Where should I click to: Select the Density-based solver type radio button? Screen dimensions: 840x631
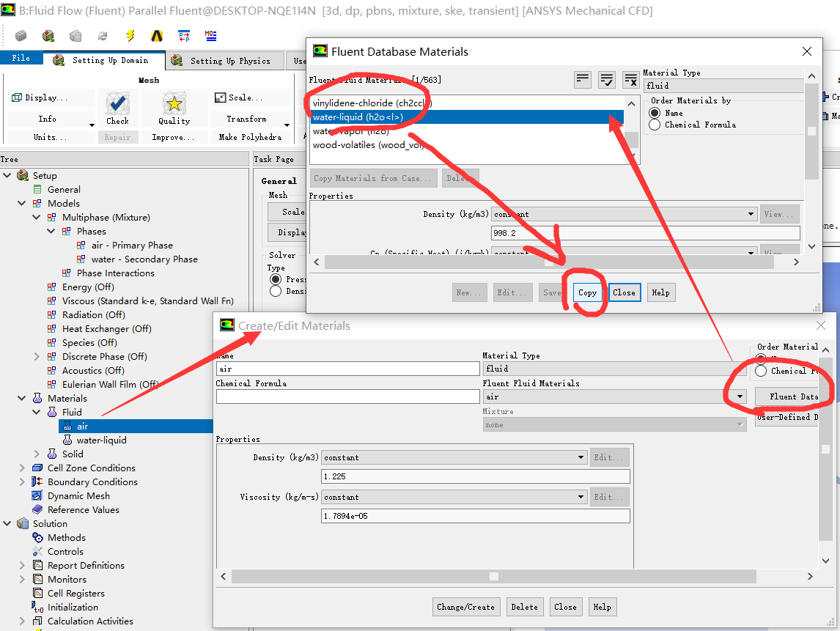pyautogui.click(x=276, y=291)
